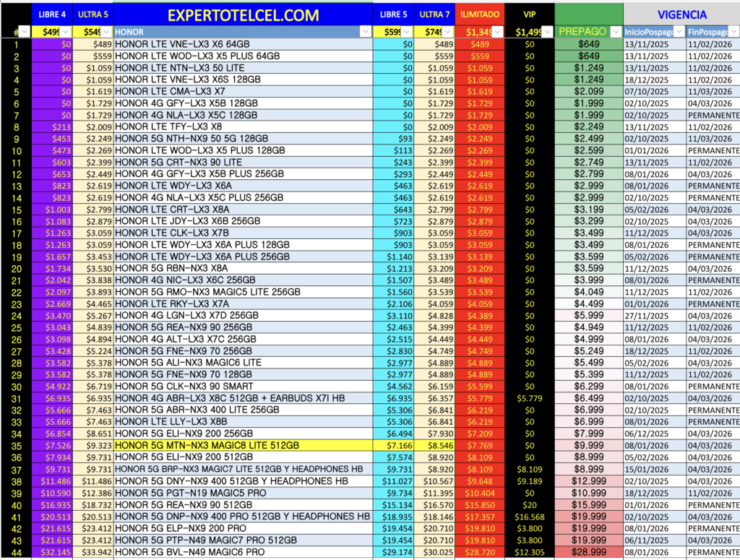Click row number 22 in the # column
The image size is (740, 560).
tap(14, 292)
